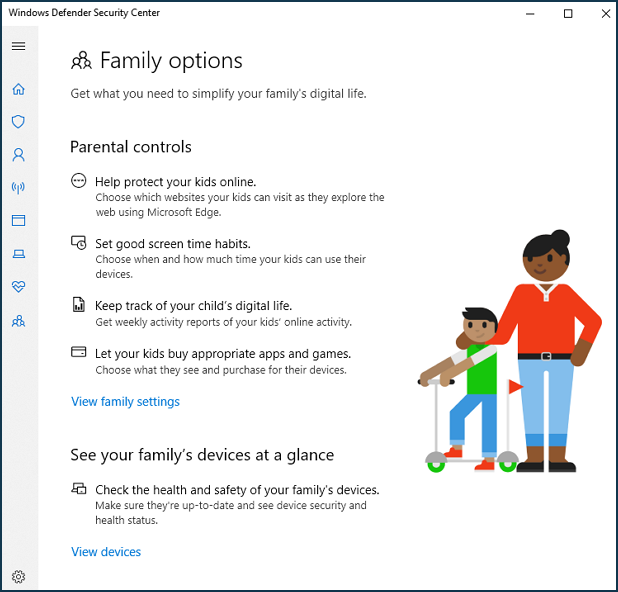Open Firewall & network protection icon
Viewport: 618px width, 592px height.
point(19,188)
